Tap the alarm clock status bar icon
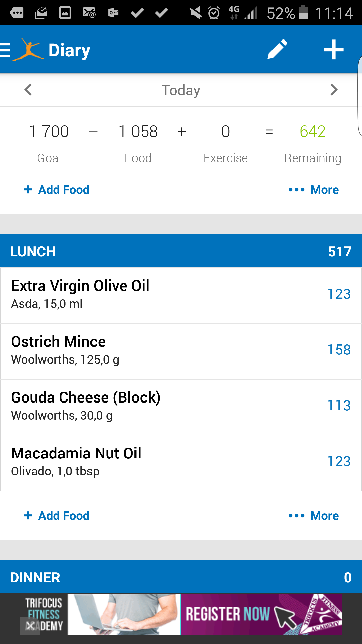The height and width of the screenshot is (644, 362). 214,13
